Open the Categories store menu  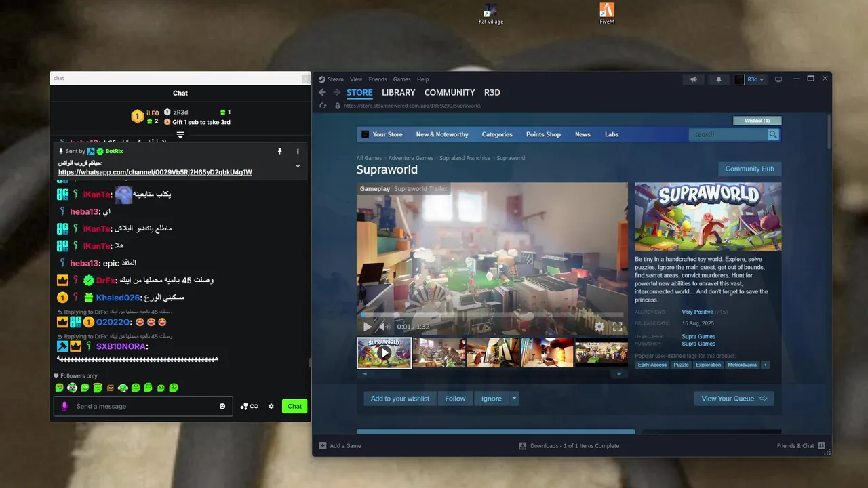tap(497, 134)
